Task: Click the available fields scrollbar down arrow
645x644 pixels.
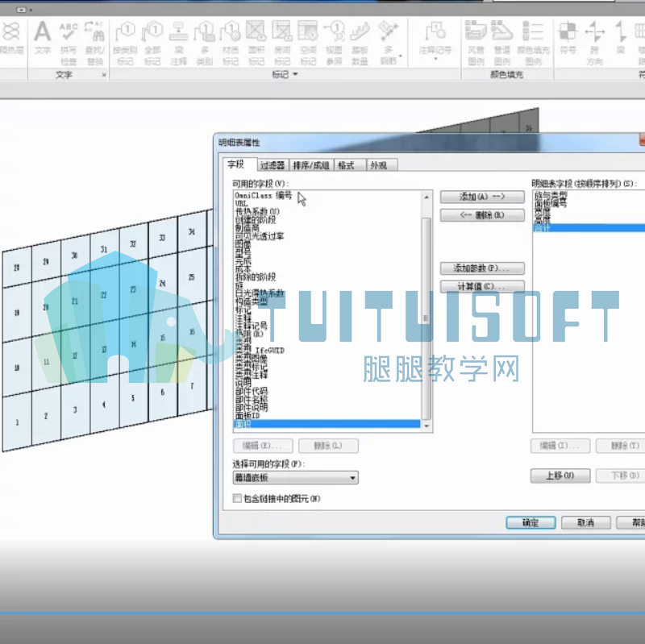Action: pyautogui.click(x=427, y=426)
